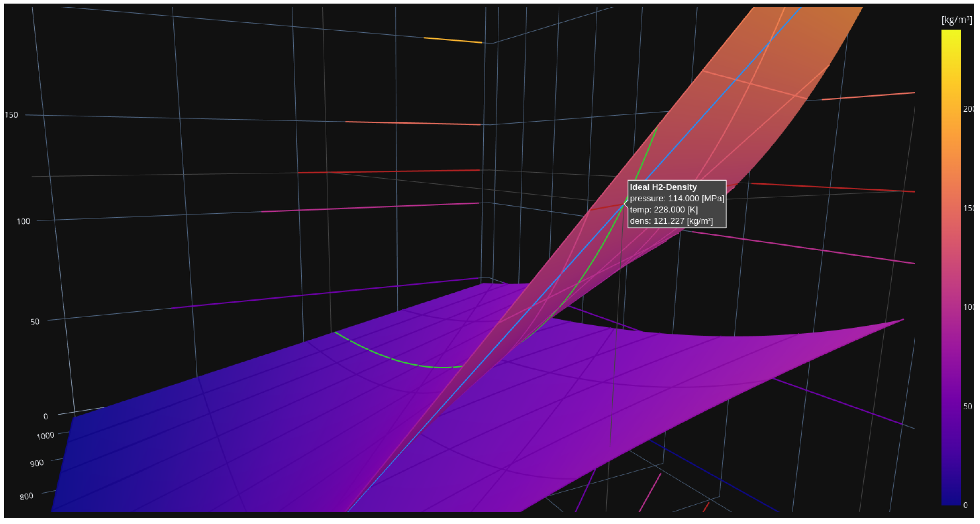980x524 pixels.
Task: Click the 50 tick on vertical axis
Action: click(35, 322)
